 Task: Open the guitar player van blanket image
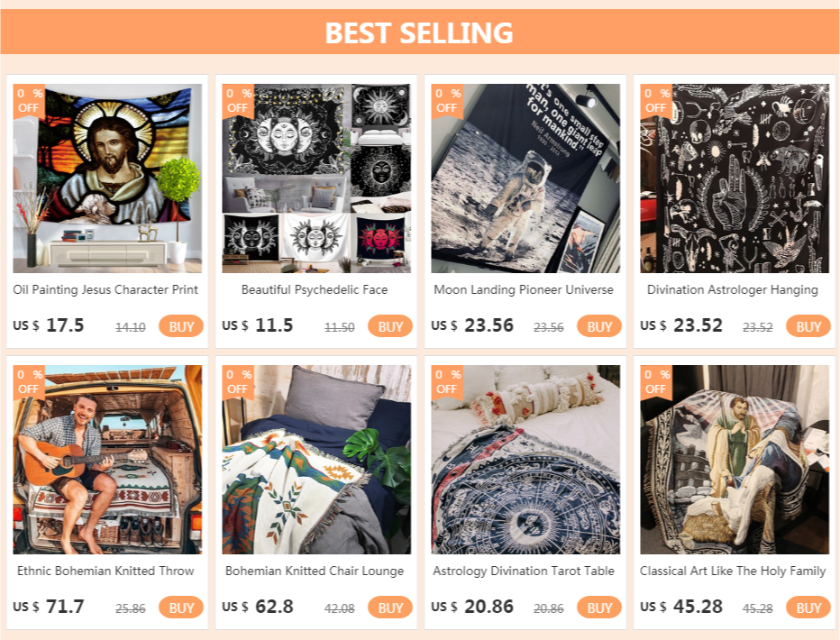coord(107,460)
